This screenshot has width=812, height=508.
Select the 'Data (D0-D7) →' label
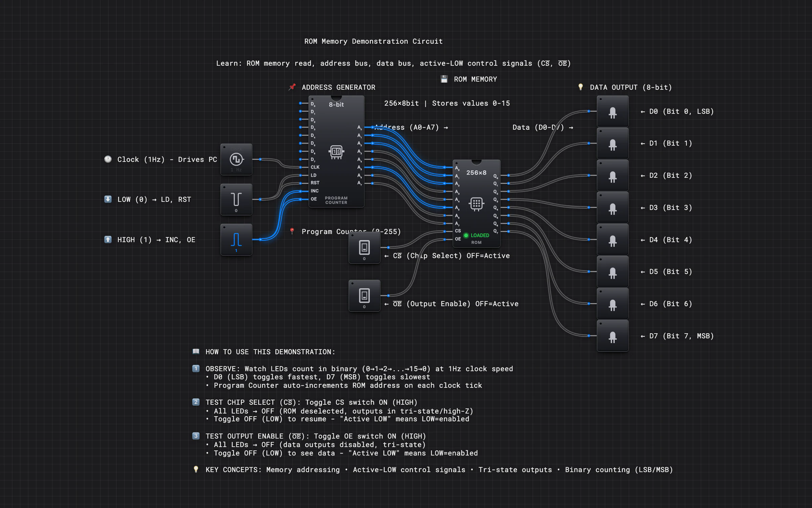(543, 127)
